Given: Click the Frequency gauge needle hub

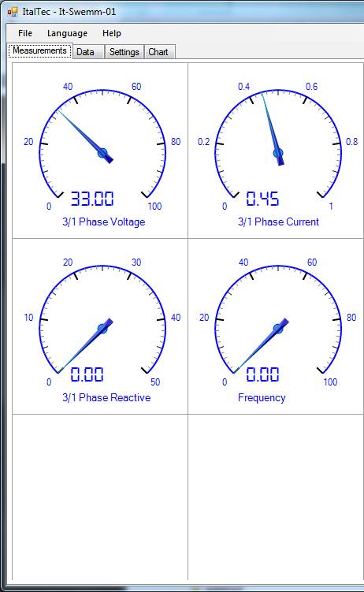Looking at the screenshot, I should [x=278, y=329].
